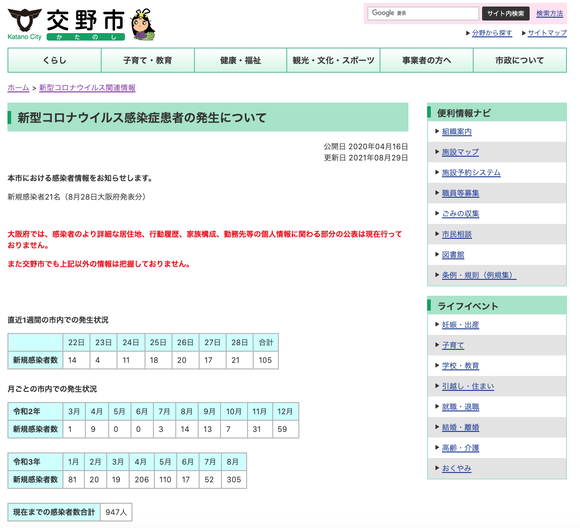The width and height of the screenshot is (580, 528).
Task: Open the 子育て life event link
Action: tap(453, 345)
